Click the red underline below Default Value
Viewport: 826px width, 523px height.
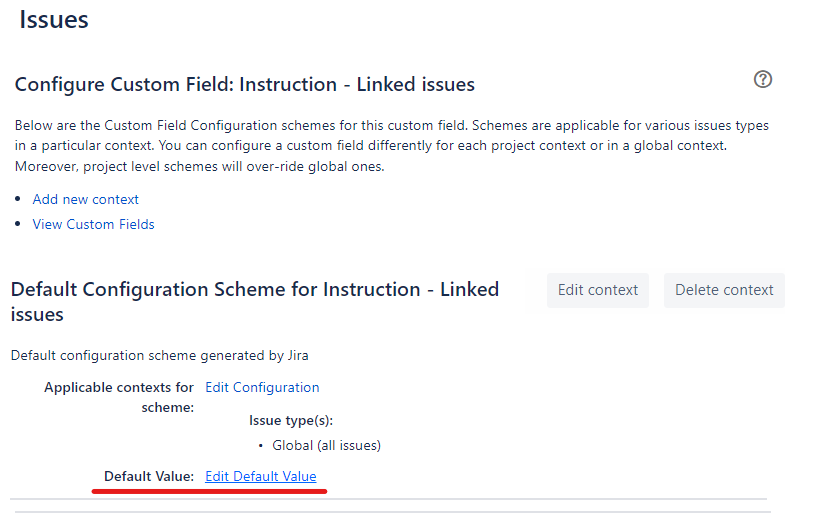point(210,491)
